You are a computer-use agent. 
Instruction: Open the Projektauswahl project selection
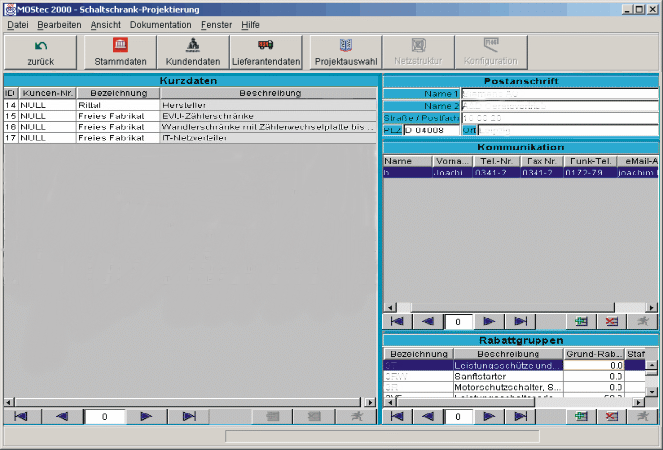(x=346, y=52)
